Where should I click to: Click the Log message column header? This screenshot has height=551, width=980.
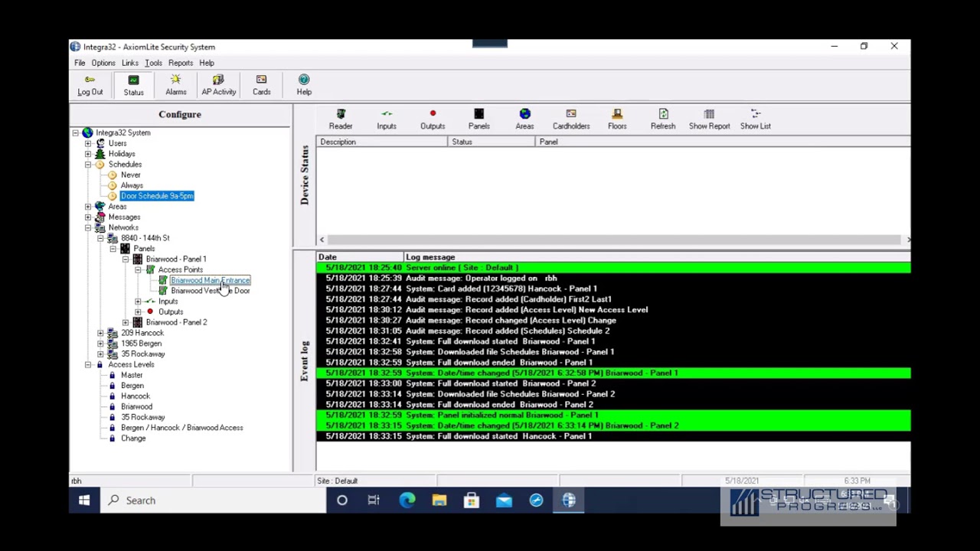(657, 257)
